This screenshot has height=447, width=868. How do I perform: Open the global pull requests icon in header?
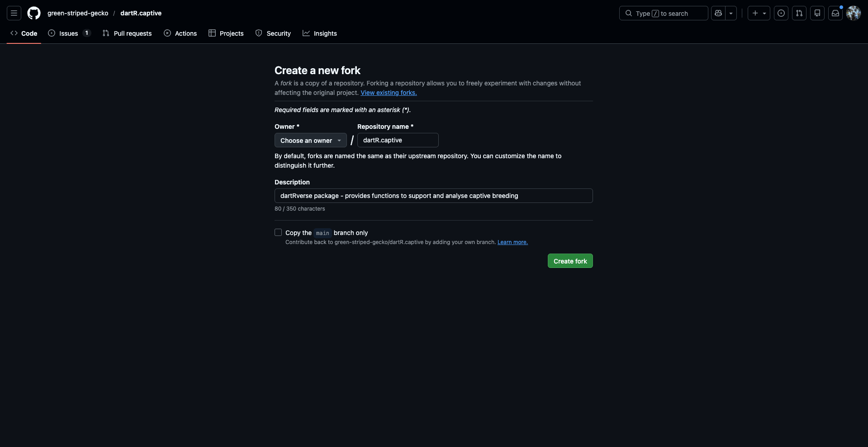pyautogui.click(x=799, y=13)
